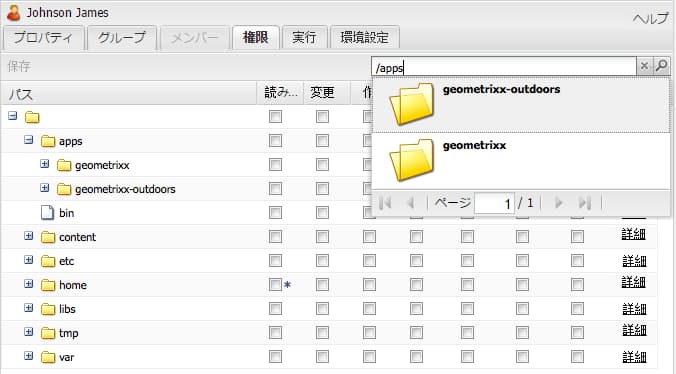Open 詳細 link for tmp row
The width and height of the screenshot is (676, 374).
(634, 330)
